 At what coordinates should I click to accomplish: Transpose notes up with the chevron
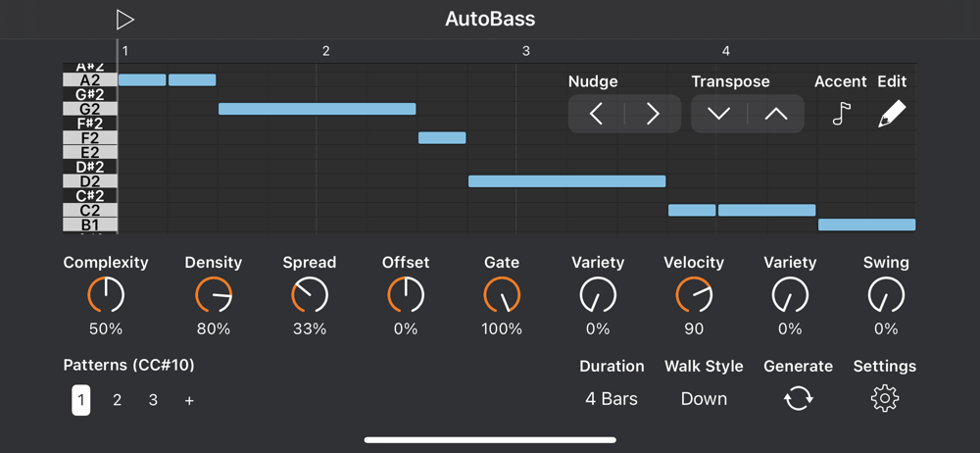[776, 115]
